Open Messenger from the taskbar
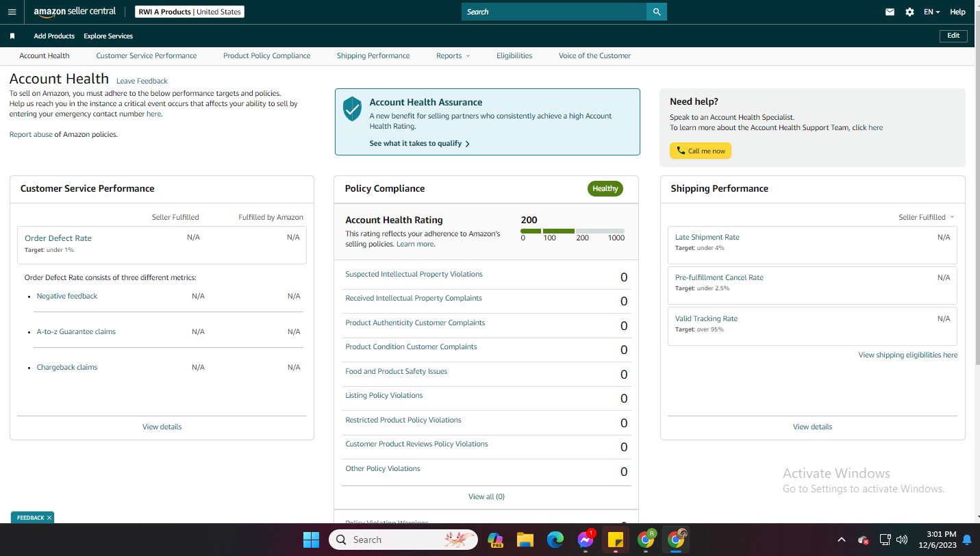 click(x=585, y=540)
